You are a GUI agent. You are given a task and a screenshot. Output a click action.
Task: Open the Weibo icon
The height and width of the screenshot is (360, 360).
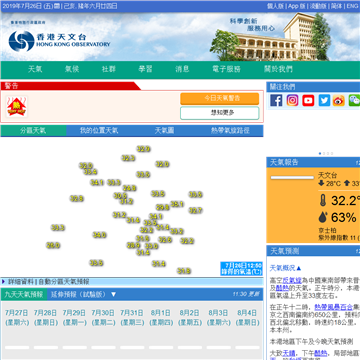(x=339, y=100)
